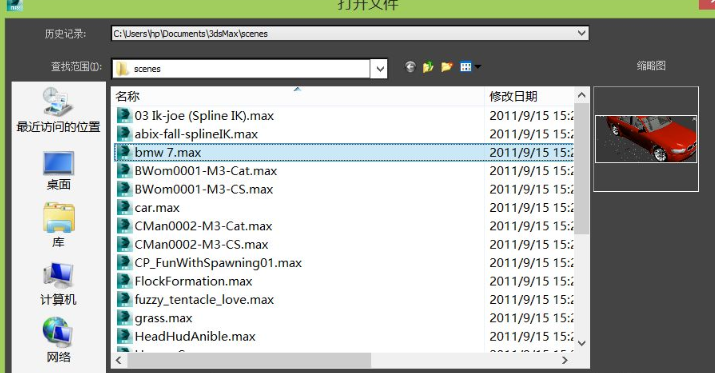The width and height of the screenshot is (715, 373).
Task: Open Computer in the sidebar
Action: (58, 284)
